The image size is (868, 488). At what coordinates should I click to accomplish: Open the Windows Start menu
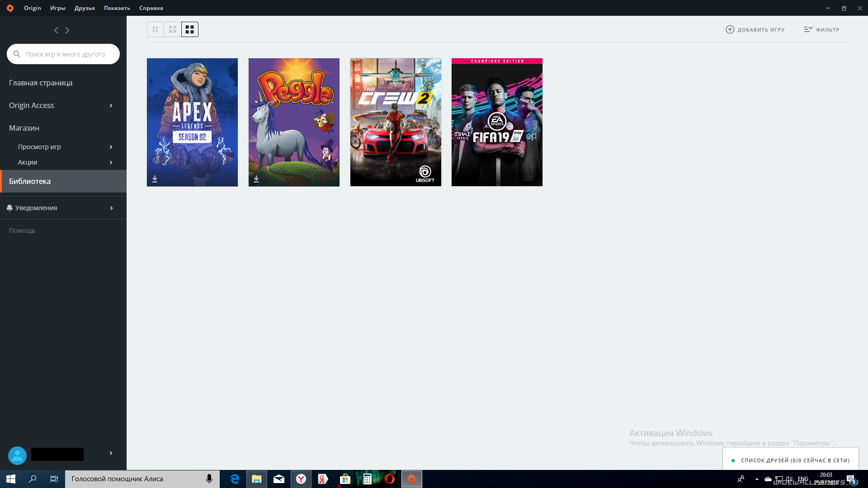pos(11,479)
